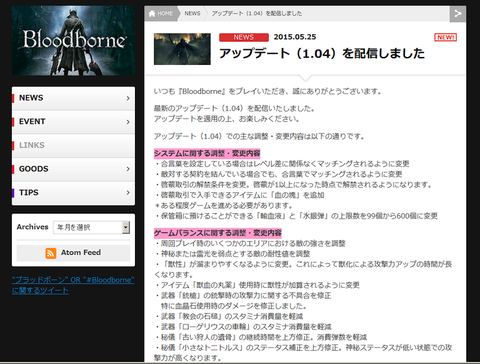Click the Bloodborne logo banner

[73, 40]
